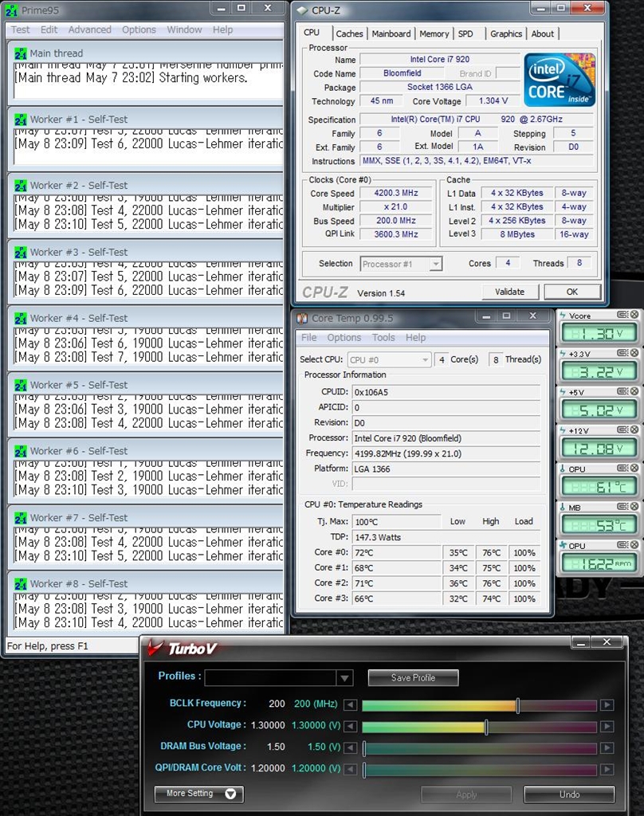Screen dimensions: 644x816
Task: Click the Worker #1 Self-Test window icon
Action: 20,120
